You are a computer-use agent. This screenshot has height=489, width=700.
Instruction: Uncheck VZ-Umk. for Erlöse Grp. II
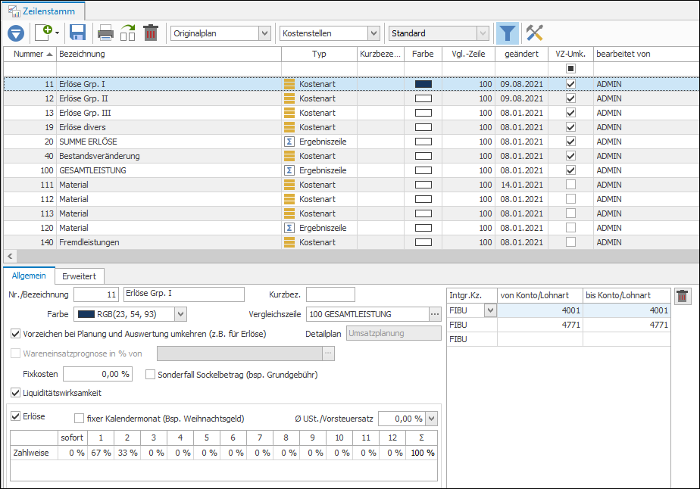(571, 98)
